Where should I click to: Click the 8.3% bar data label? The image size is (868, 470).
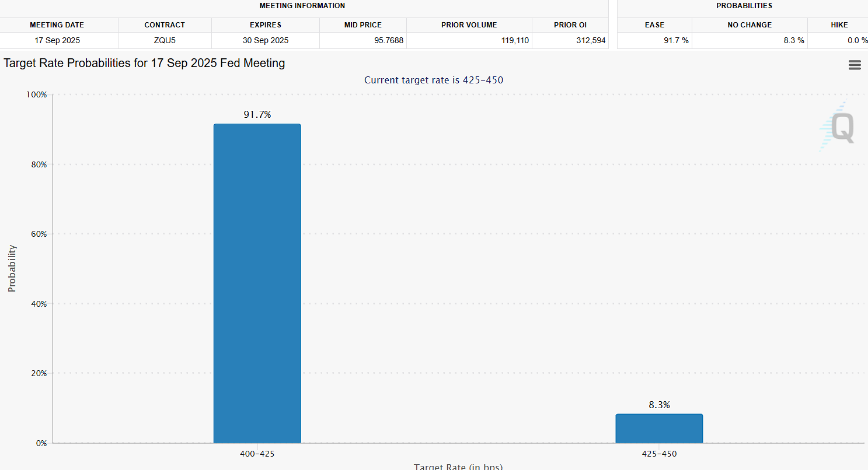tap(659, 405)
